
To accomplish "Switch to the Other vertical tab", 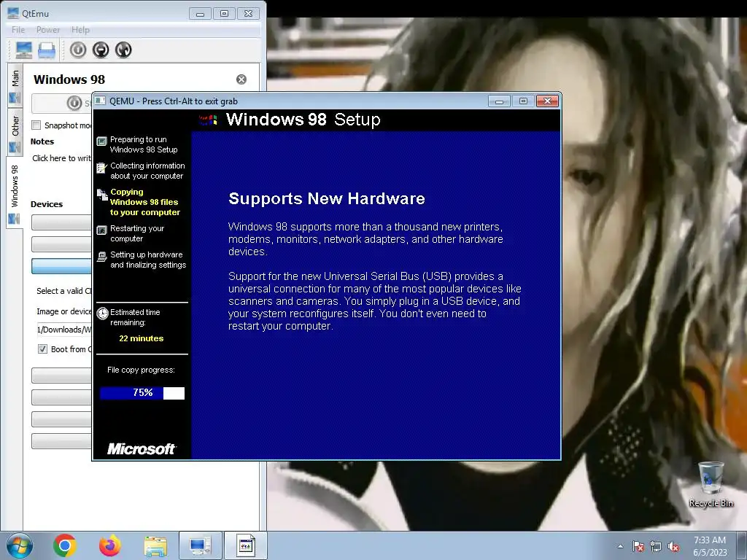I will pos(15,133).
